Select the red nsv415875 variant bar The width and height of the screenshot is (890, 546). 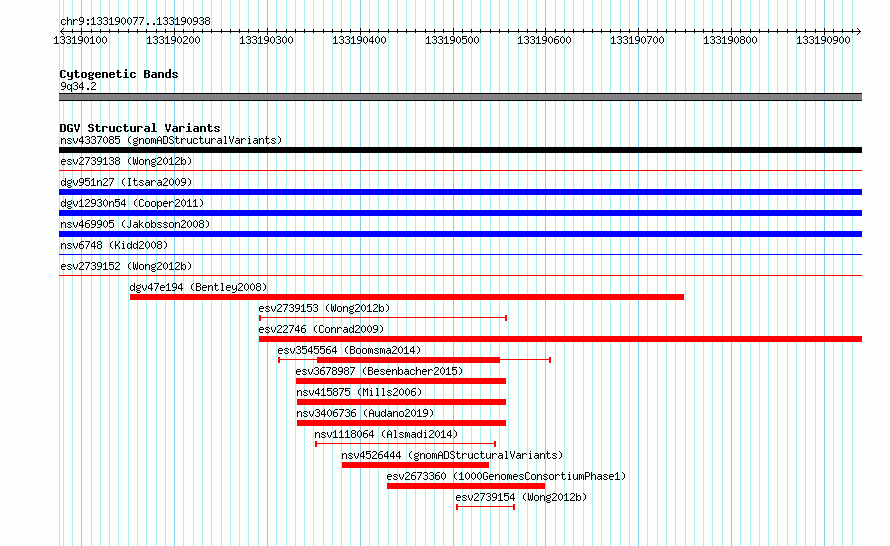coord(401,402)
